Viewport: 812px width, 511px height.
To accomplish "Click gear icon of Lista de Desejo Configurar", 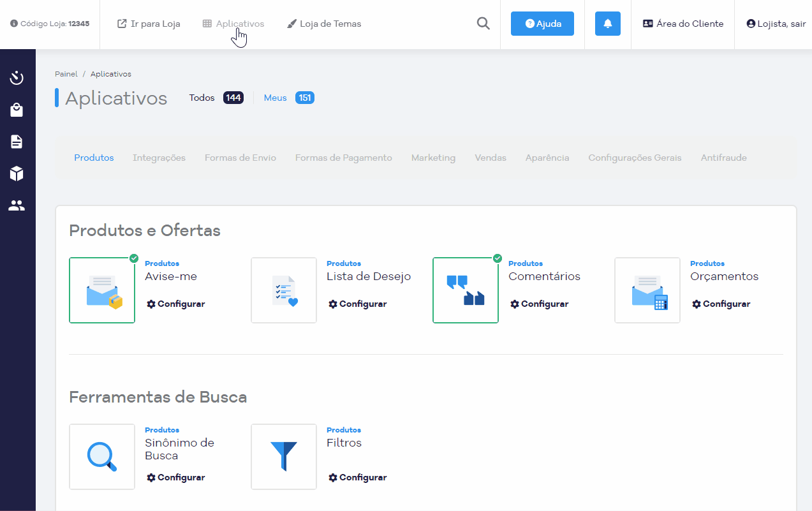I will [x=333, y=304].
